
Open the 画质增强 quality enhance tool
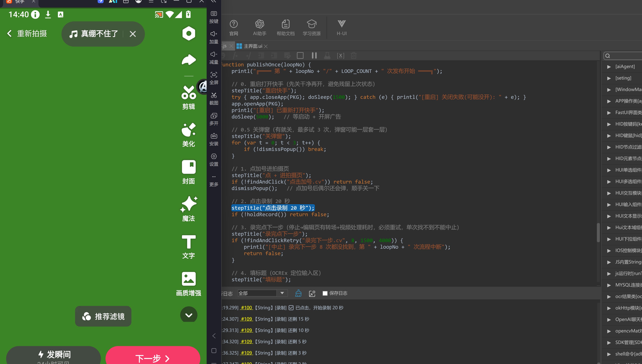click(188, 284)
